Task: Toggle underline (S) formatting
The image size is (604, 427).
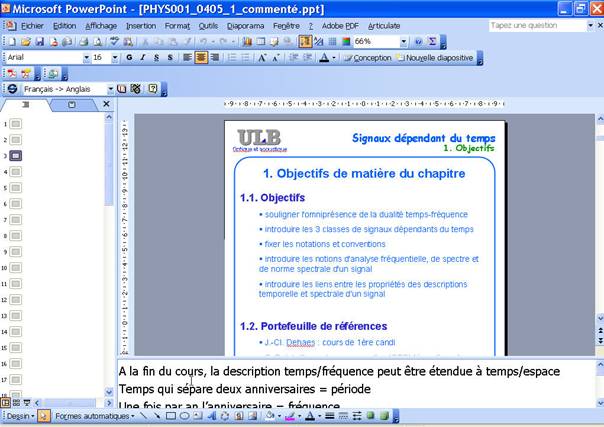Action: click(x=156, y=58)
